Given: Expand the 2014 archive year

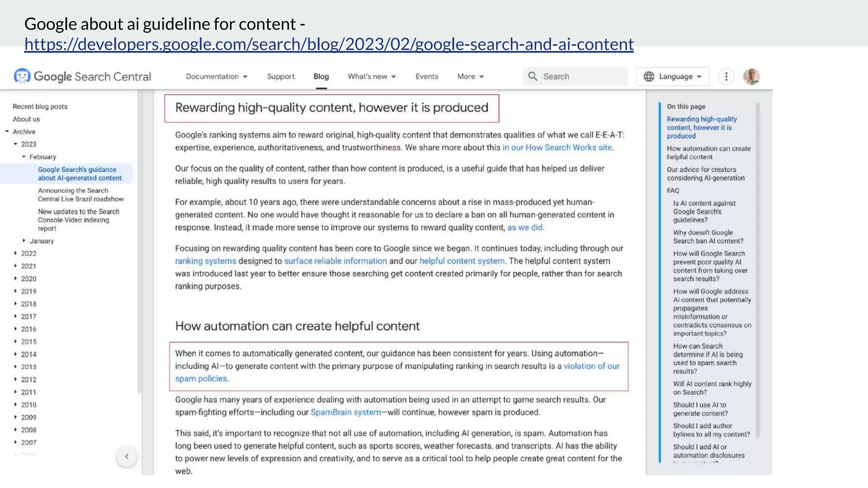Looking at the screenshot, I should (16, 354).
